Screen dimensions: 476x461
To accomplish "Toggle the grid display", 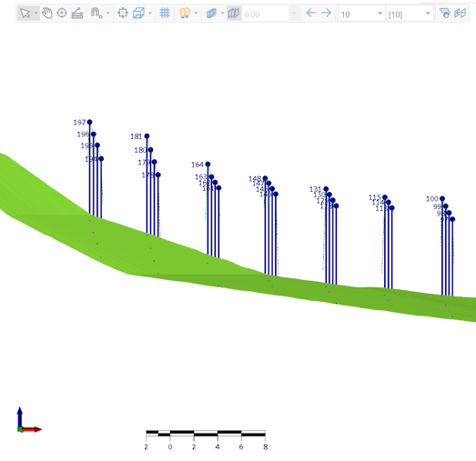I will [165, 13].
